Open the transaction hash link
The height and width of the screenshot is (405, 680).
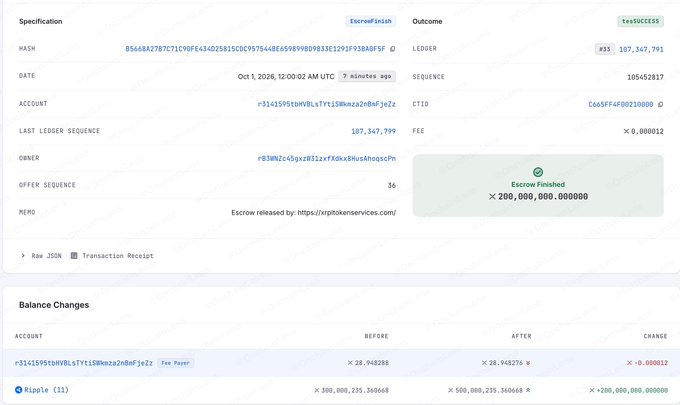tap(255, 49)
